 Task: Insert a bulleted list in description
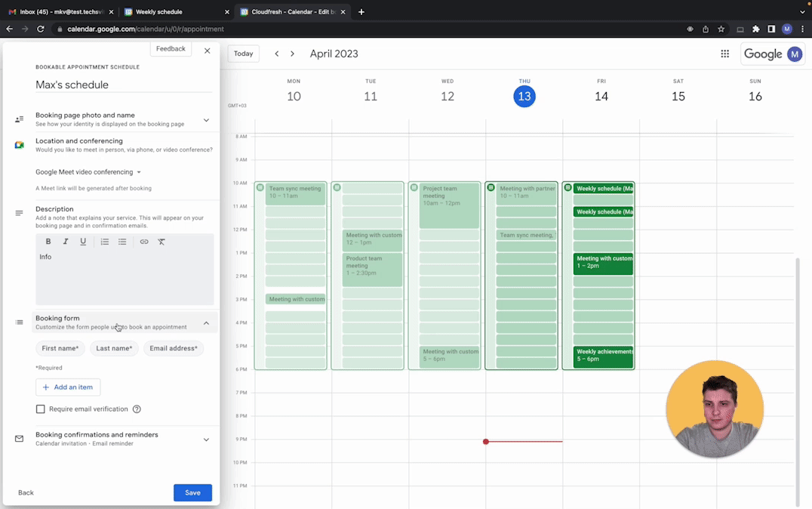coord(122,242)
